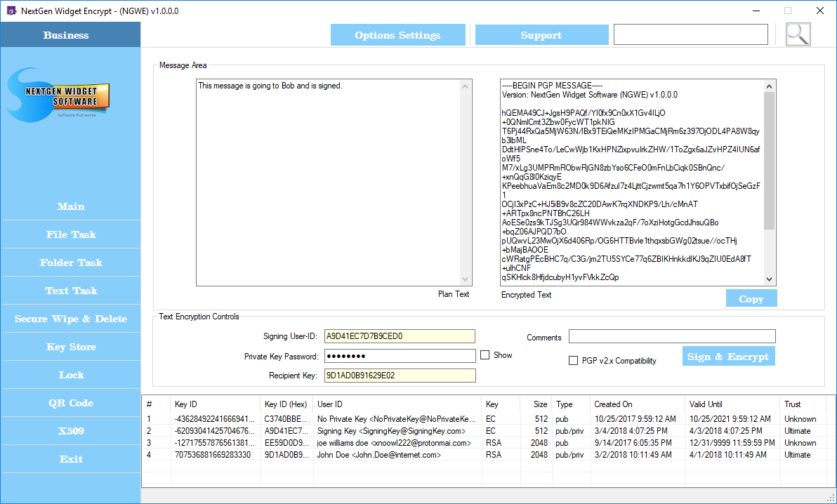Click Key ID 707536881669283330
Screen dimensions: 837x504
[x=213, y=455]
